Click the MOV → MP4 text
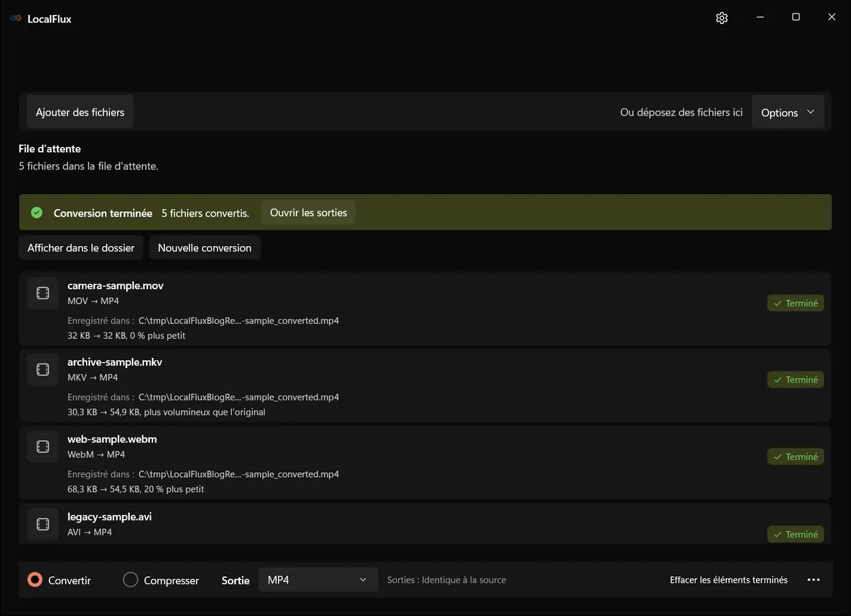 coord(93,301)
